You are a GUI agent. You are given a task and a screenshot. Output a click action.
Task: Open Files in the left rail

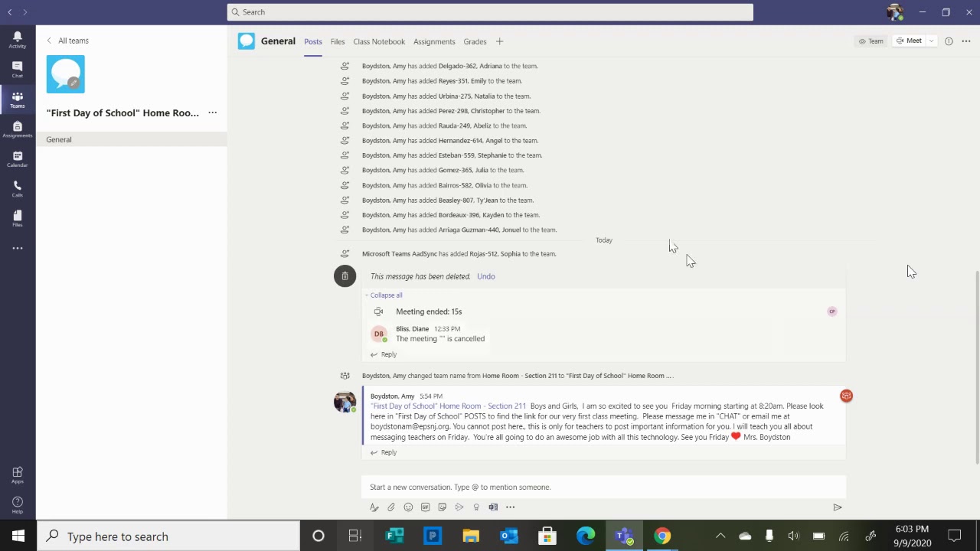(17, 219)
